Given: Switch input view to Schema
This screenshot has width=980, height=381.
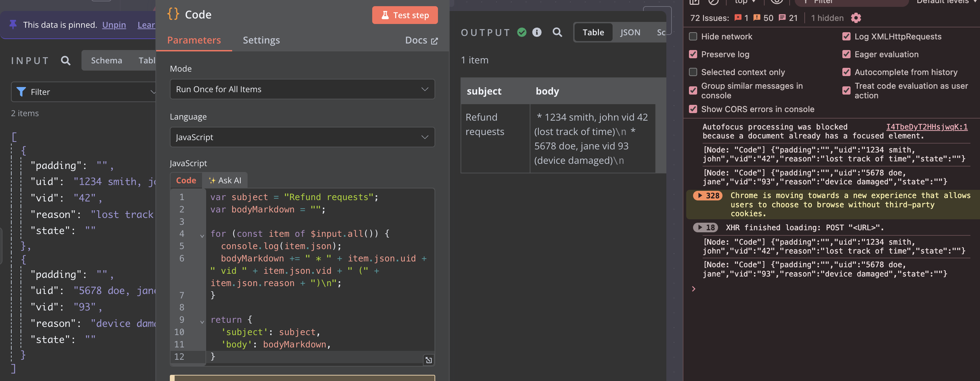Looking at the screenshot, I should click(x=106, y=61).
